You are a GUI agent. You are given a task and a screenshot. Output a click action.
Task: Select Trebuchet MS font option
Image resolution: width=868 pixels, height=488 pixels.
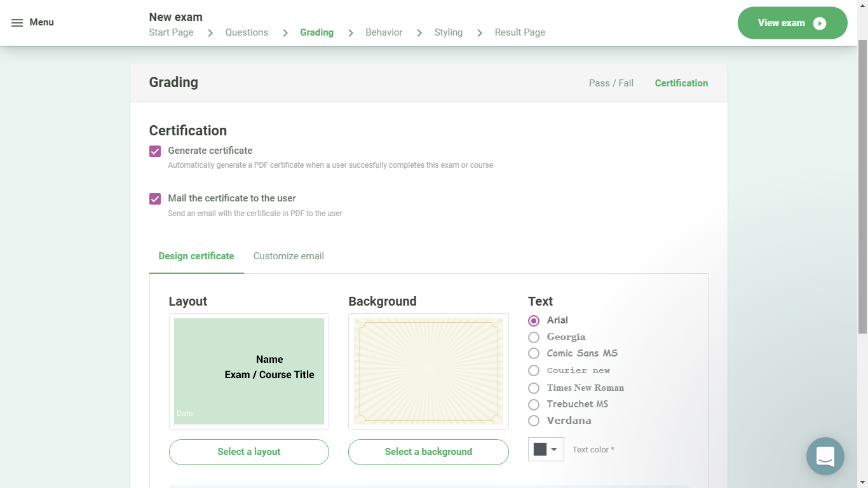[x=534, y=404]
